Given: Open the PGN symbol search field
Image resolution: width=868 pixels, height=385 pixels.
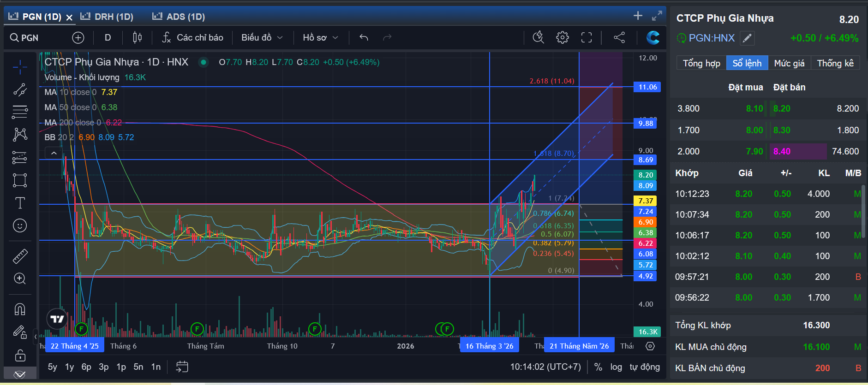Looking at the screenshot, I should click(25, 38).
